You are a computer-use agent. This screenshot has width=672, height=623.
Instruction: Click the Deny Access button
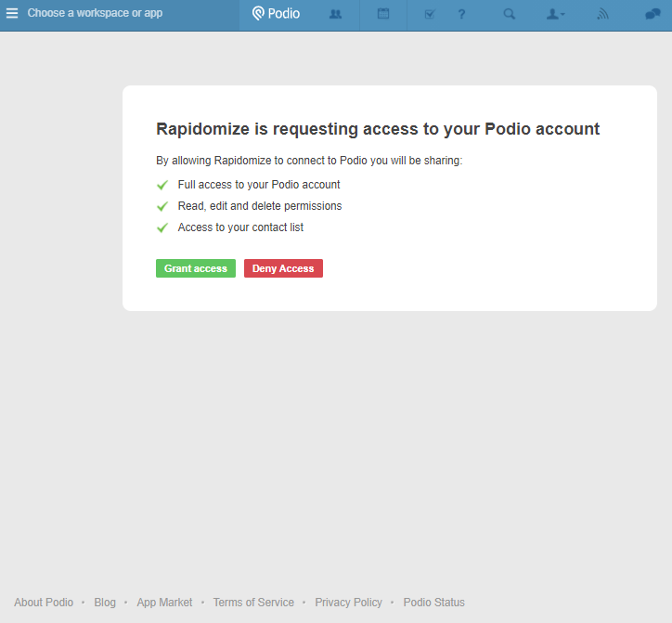(x=283, y=268)
